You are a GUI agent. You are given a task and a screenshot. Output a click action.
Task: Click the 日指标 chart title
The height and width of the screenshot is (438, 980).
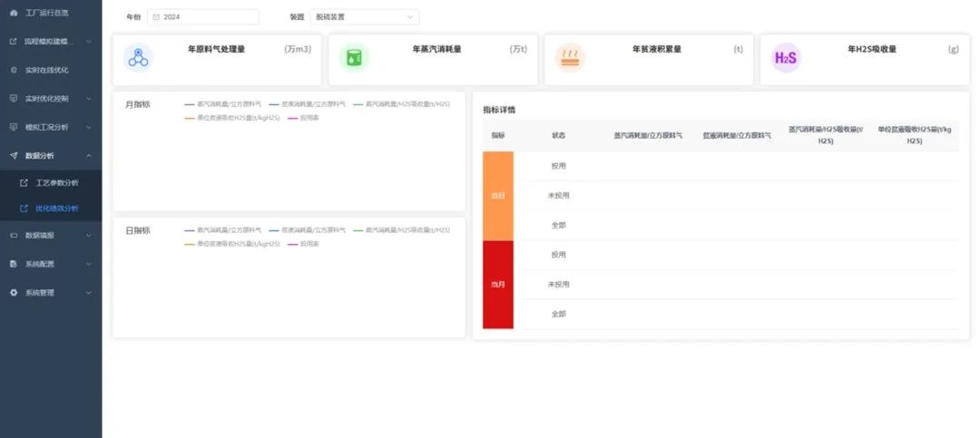(138, 230)
